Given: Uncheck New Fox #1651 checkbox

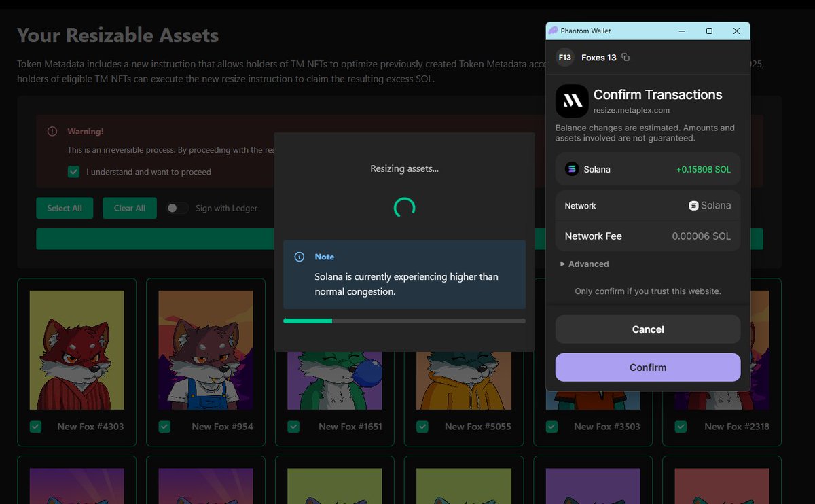Looking at the screenshot, I should (x=293, y=427).
